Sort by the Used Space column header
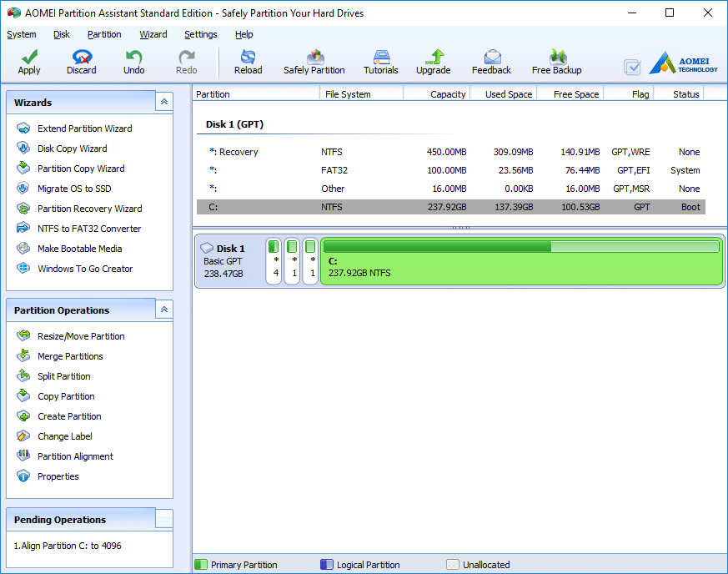Screen dimensions: 728x574 [504, 93]
